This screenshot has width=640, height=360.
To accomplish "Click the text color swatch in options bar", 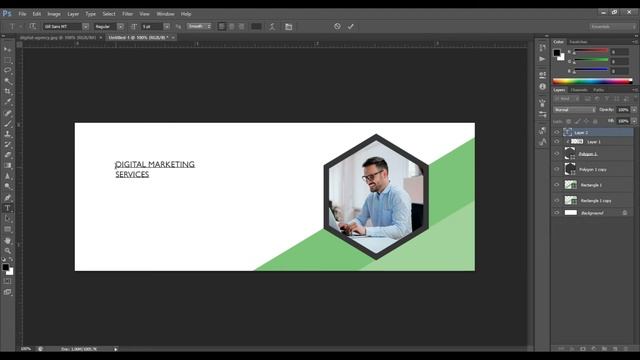I will click(x=256, y=27).
